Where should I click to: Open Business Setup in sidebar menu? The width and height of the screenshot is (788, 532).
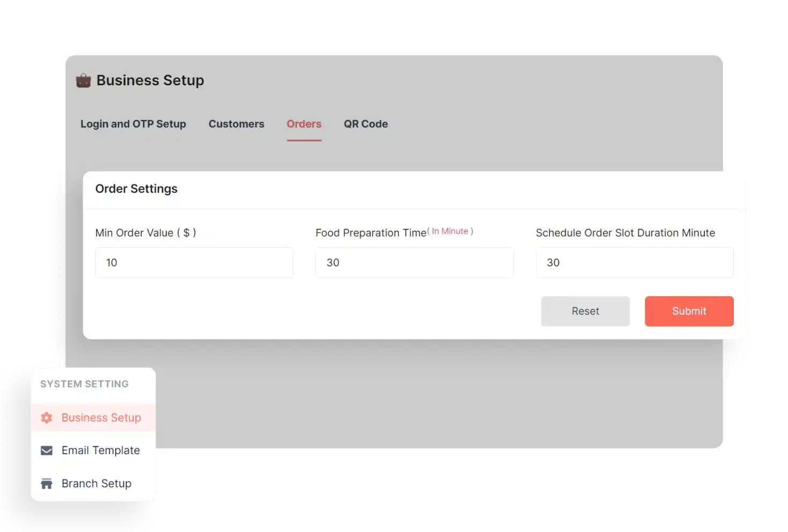point(93,418)
